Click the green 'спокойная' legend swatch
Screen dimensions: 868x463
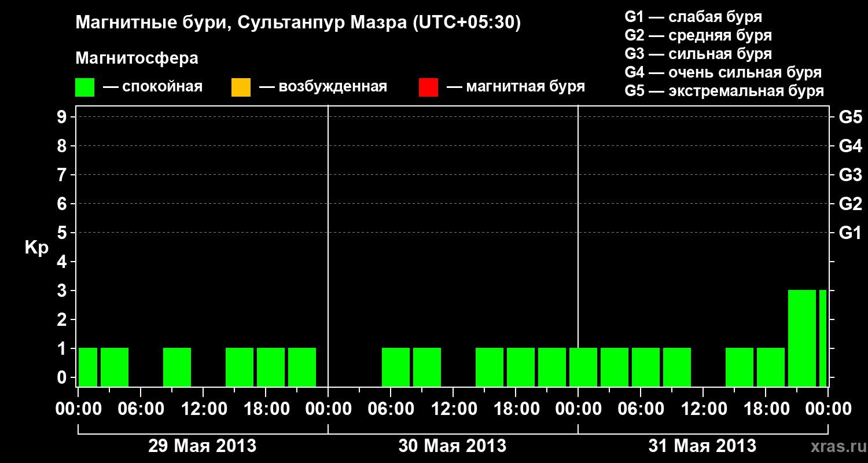[x=85, y=87]
